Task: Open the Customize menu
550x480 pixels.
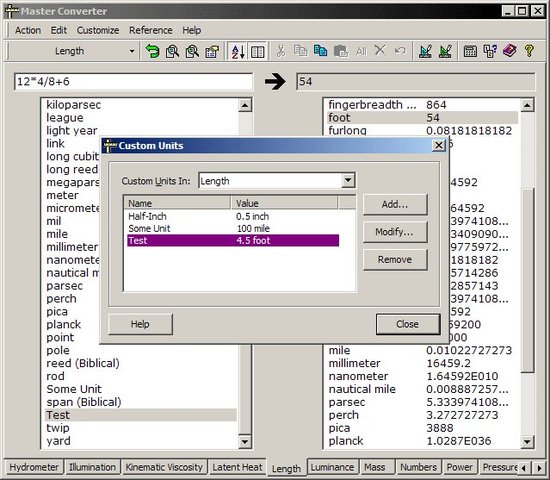Action: pyautogui.click(x=98, y=30)
